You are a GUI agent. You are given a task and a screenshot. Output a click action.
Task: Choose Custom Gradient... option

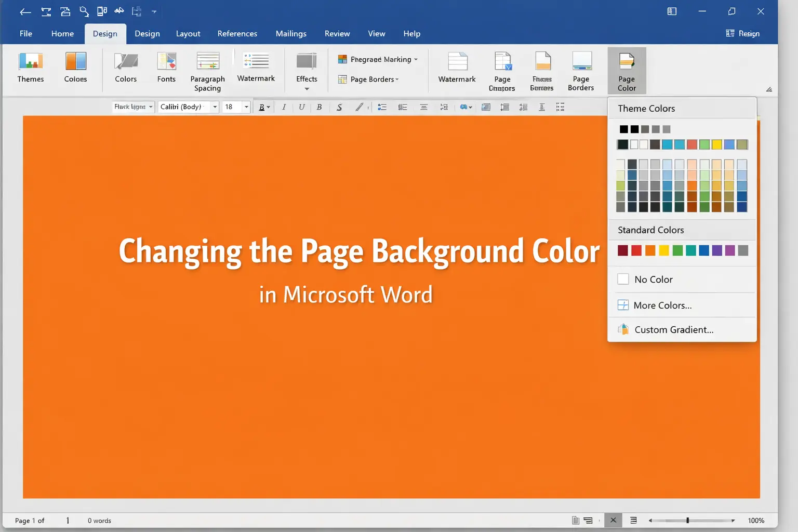pos(682,329)
